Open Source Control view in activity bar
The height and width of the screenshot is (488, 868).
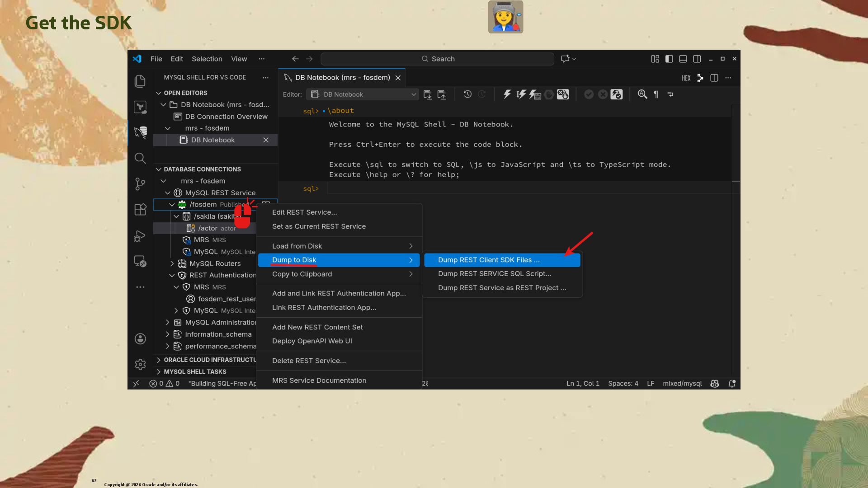[x=140, y=183]
